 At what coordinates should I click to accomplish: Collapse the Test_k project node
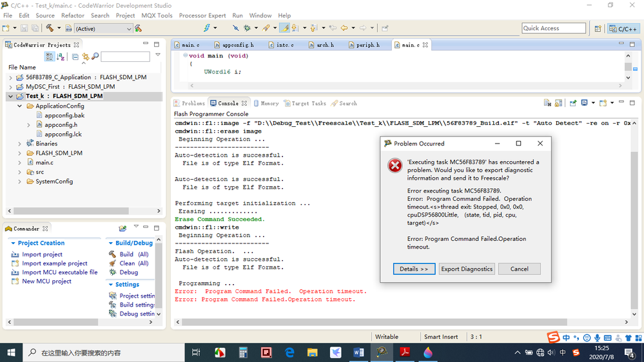10,96
